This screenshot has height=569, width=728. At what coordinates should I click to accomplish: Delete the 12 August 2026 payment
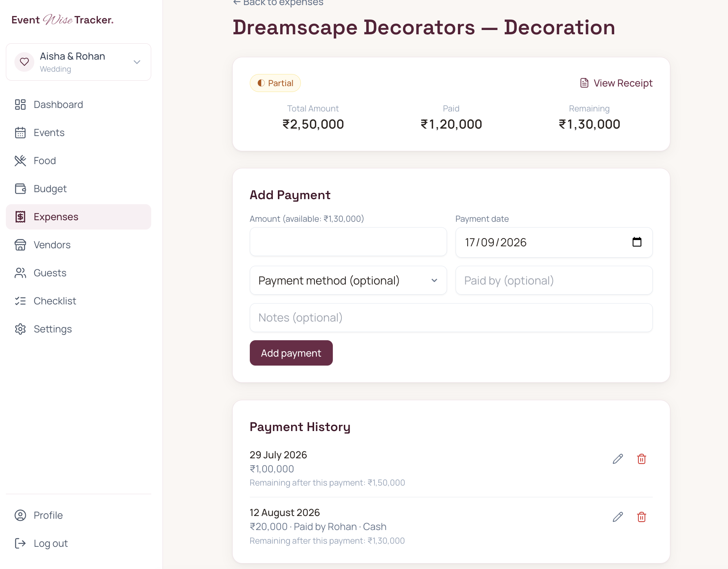tap(641, 517)
